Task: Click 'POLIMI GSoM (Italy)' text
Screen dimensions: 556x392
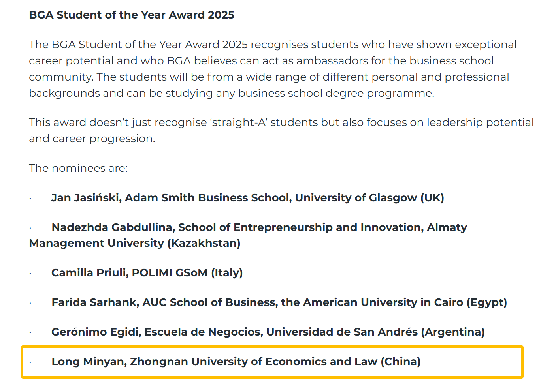Action: (x=187, y=273)
